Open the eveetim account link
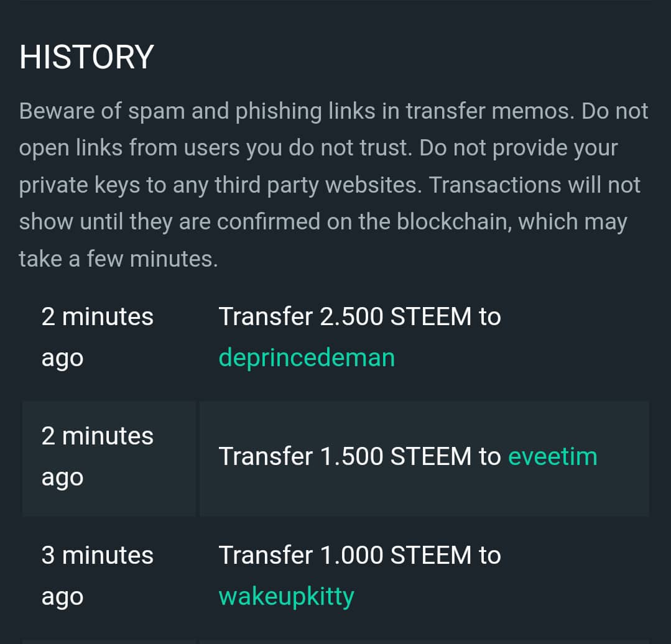The image size is (671, 644). click(552, 456)
